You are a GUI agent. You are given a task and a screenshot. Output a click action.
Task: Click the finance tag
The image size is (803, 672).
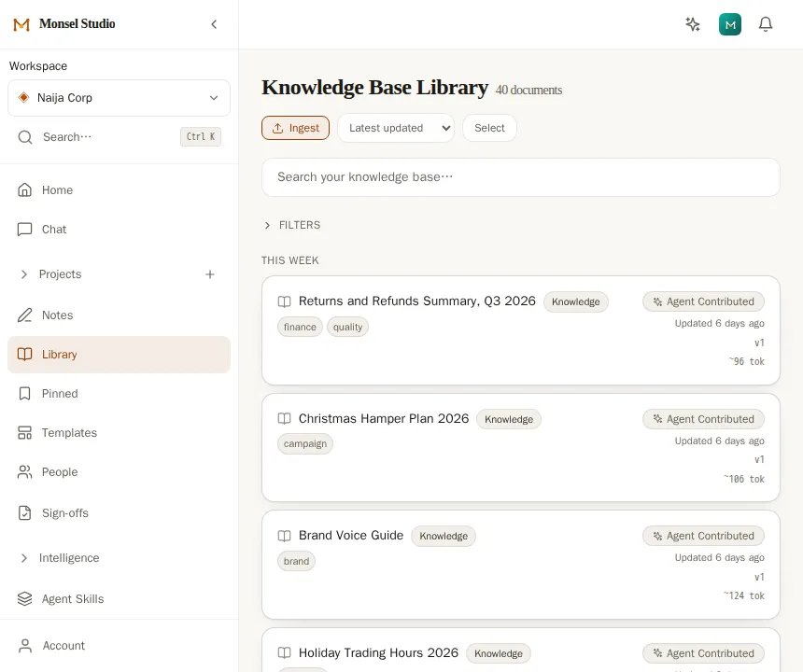coord(300,327)
